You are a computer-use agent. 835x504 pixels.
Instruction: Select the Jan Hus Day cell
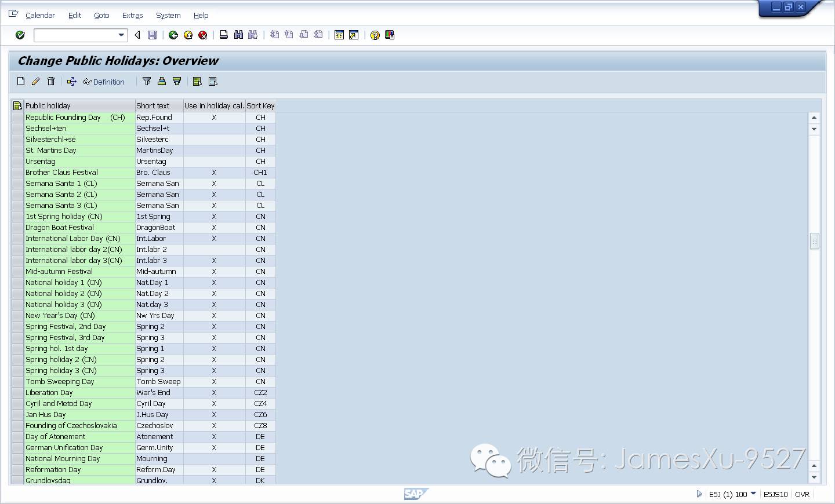tap(79, 415)
